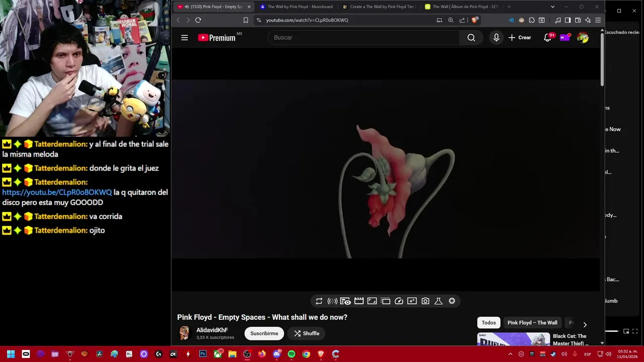
Task: Open the youtu.be link in chat
Action: 57,193
